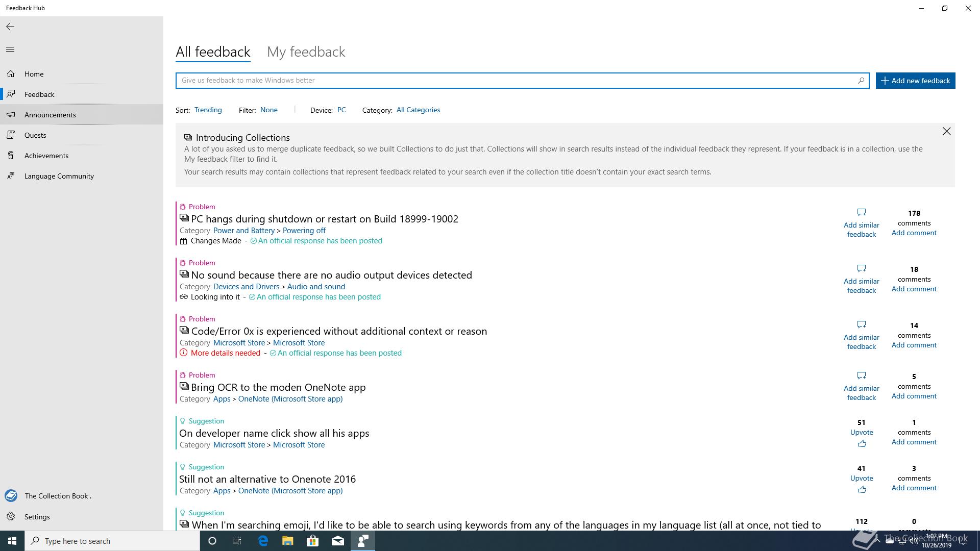Screen dimensions: 980x551
Task: Dismiss the Introducing Collections banner
Action: 947,131
